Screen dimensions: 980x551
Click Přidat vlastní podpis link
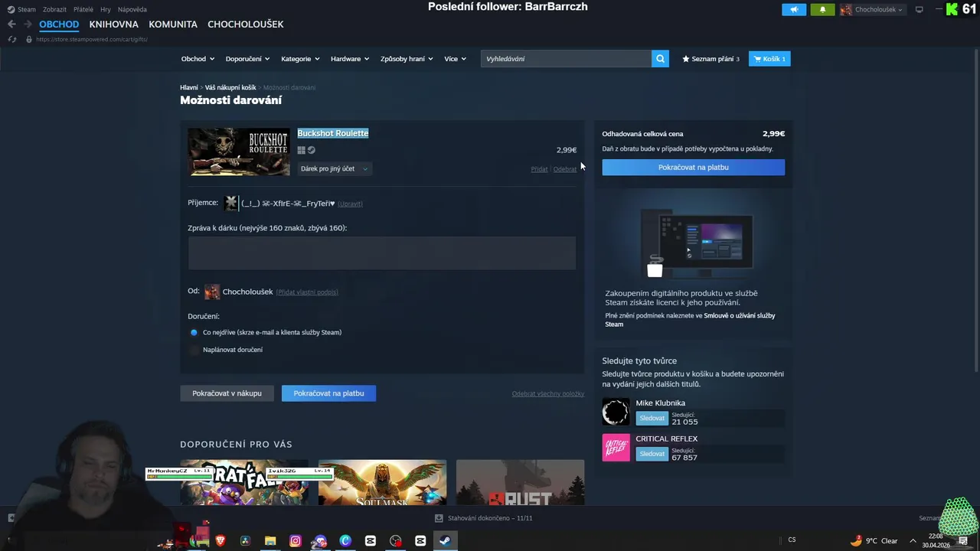[x=307, y=292]
